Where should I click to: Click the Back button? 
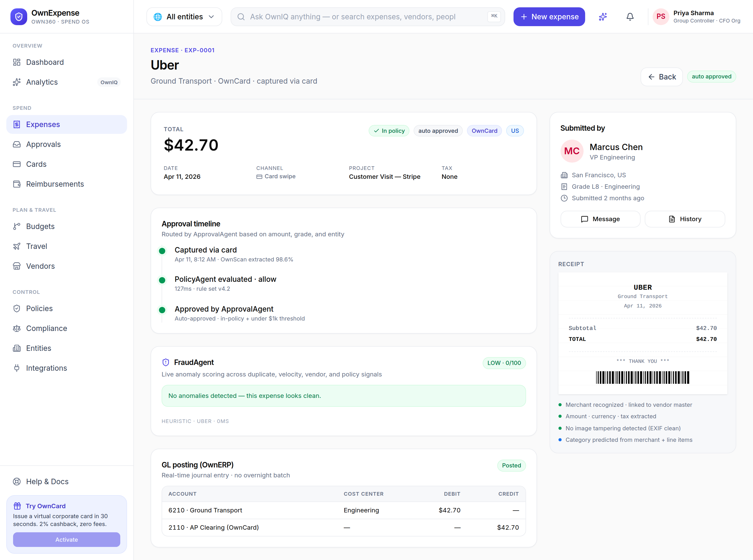(x=661, y=77)
